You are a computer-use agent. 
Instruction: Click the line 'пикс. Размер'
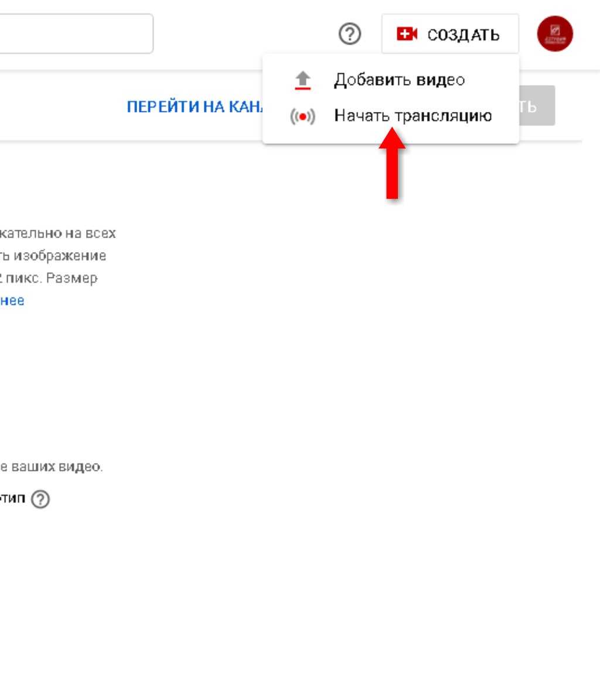49,278
